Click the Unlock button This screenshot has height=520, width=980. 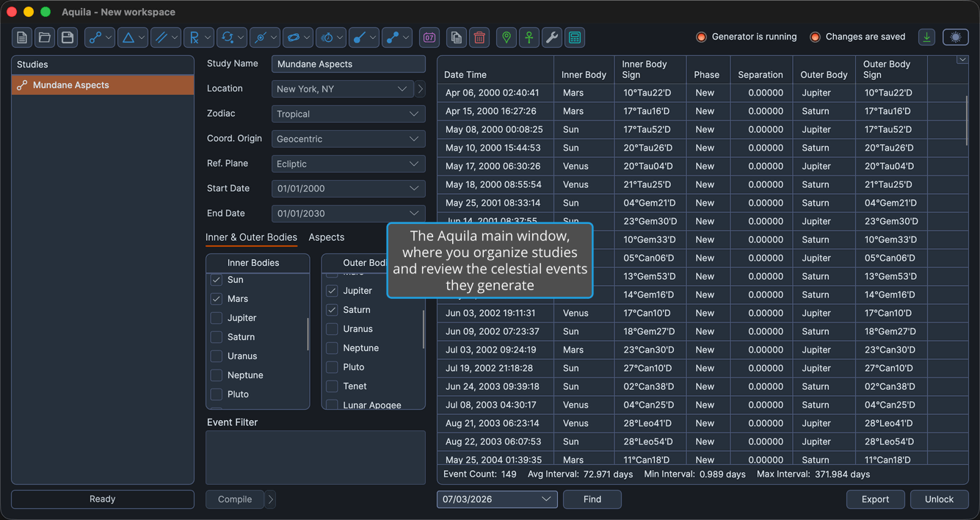940,499
